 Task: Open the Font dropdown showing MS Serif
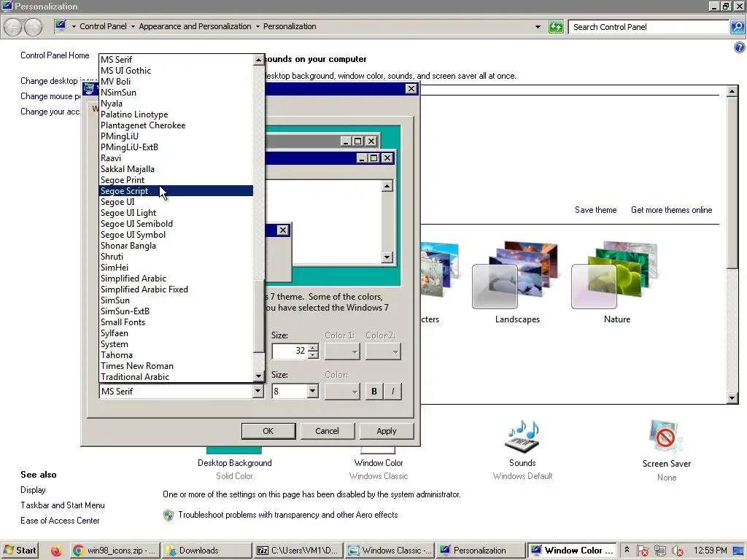point(258,392)
